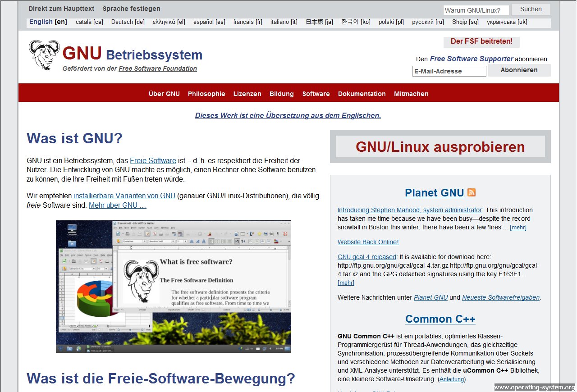
Task: Click the 'Direkt zum Haupttext' link
Action: coord(61,9)
